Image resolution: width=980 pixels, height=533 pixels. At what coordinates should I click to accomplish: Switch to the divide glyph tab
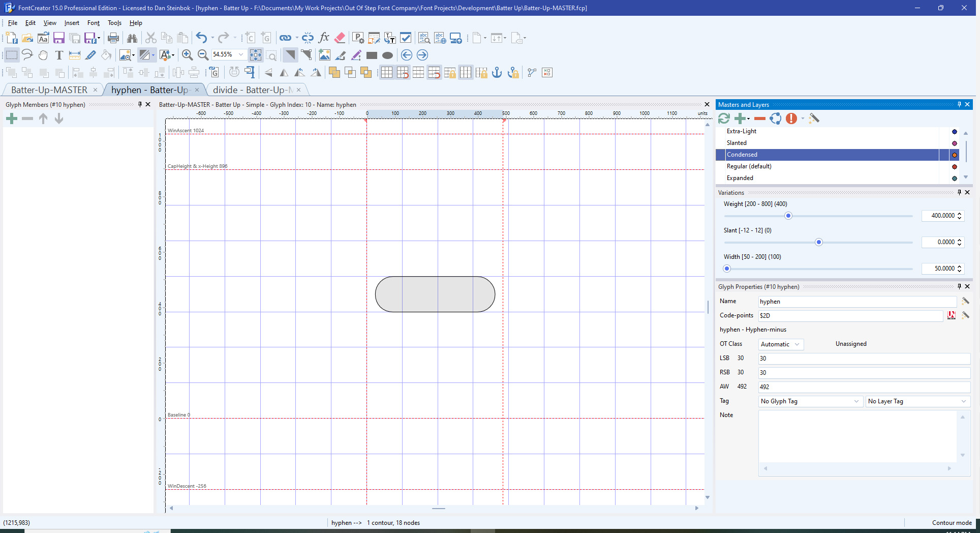pos(252,90)
